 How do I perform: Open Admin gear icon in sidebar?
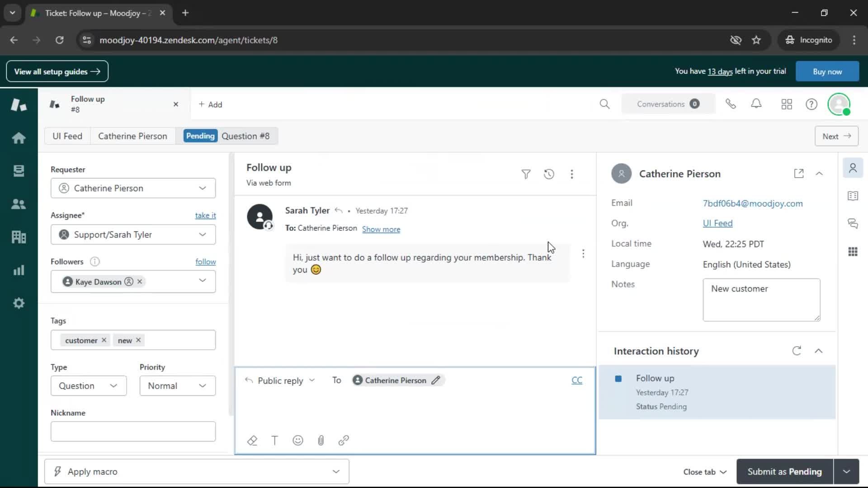19,303
